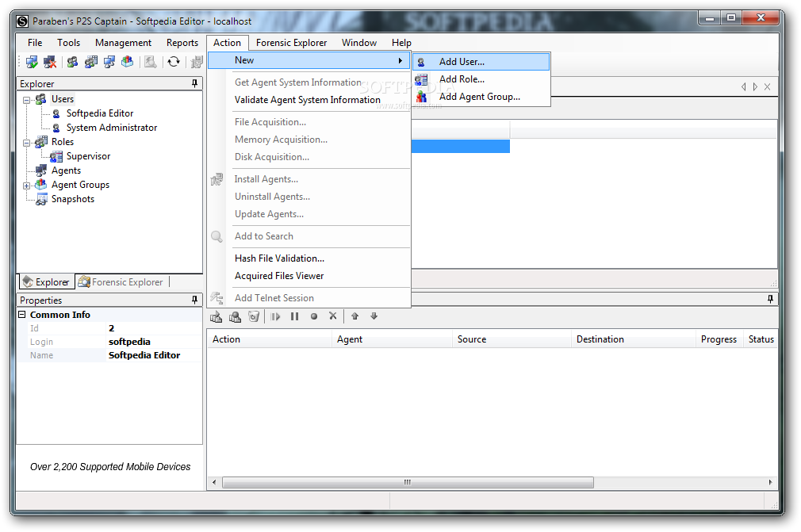801x532 pixels.
Task: Click the Login value softpedia
Action: click(x=129, y=342)
